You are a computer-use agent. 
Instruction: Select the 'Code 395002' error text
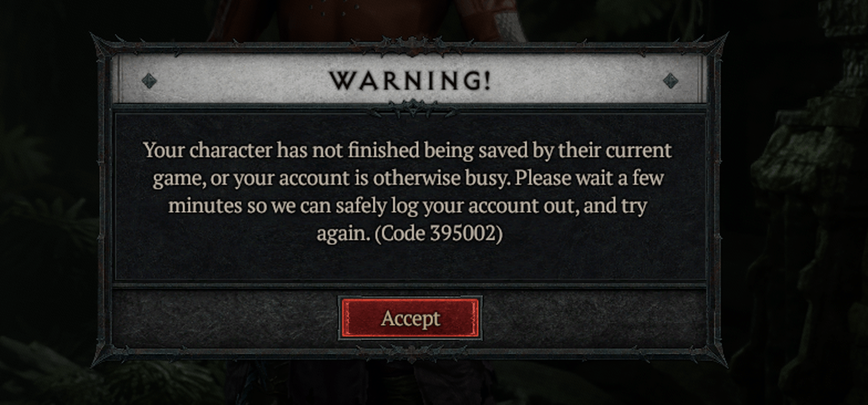(438, 233)
